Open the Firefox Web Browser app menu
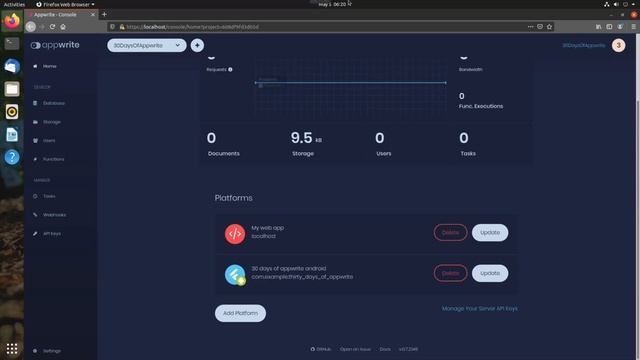640x360 pixels. (x=65, y=4)
